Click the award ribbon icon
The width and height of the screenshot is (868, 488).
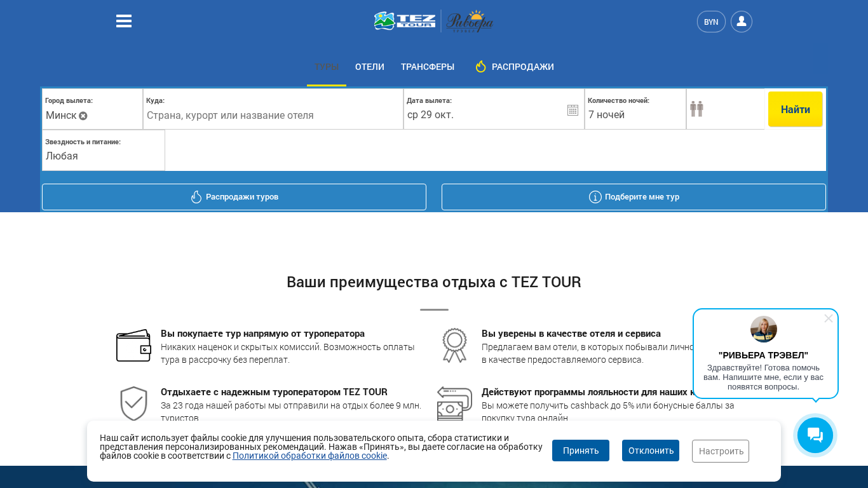[454, 346]
